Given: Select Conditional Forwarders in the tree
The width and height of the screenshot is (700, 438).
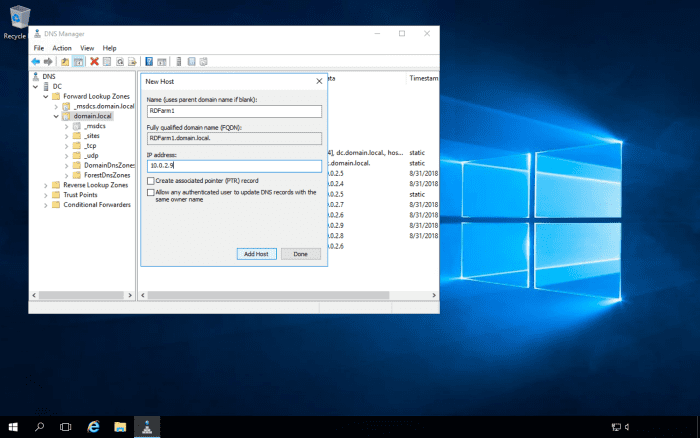Looking at the screenshot, I should click(x=97, y=205).
